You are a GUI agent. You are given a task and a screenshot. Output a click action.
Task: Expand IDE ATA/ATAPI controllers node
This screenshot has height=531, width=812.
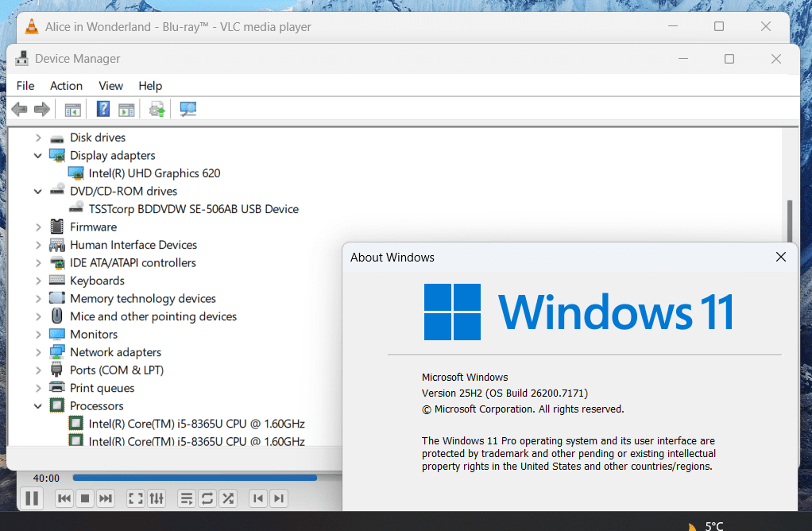tap(38, 262)
